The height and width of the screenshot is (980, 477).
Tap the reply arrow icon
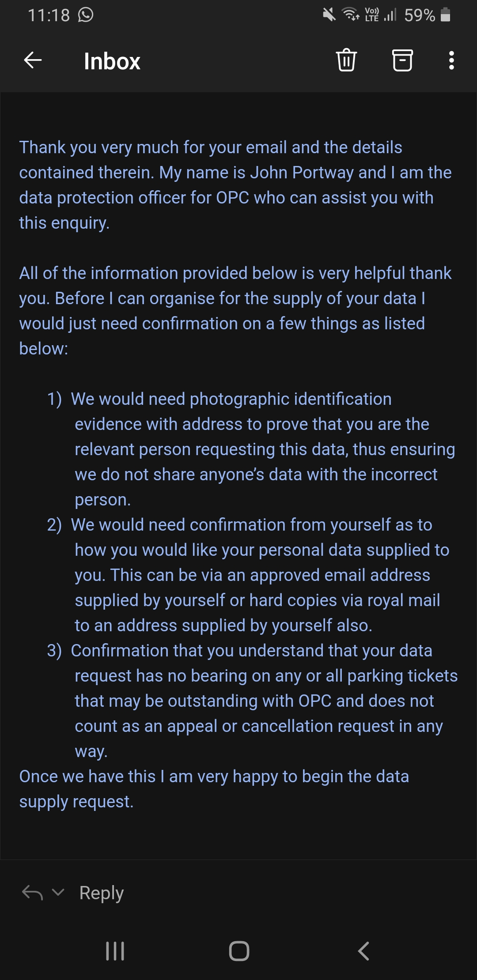click(x=32, y=893)
